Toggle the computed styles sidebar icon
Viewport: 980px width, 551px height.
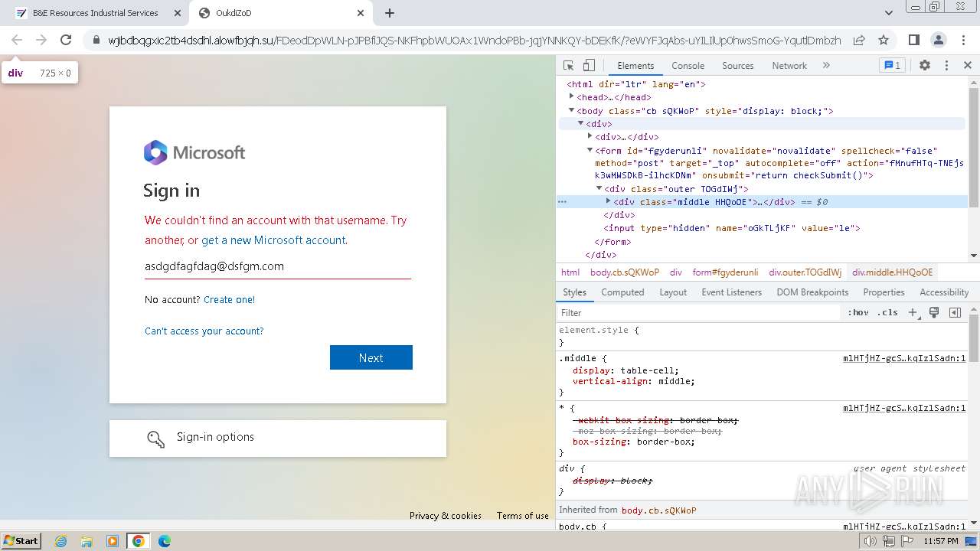[955, 312]
